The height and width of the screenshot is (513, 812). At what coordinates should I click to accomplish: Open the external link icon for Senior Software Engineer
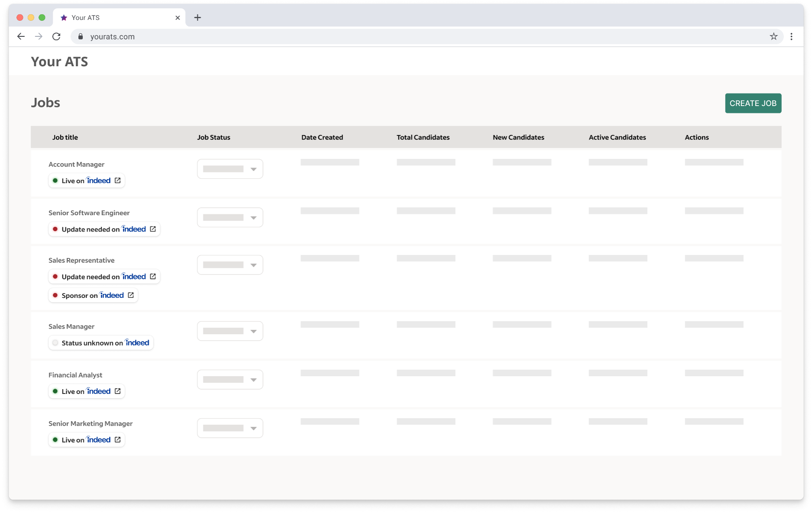[153, 229]
